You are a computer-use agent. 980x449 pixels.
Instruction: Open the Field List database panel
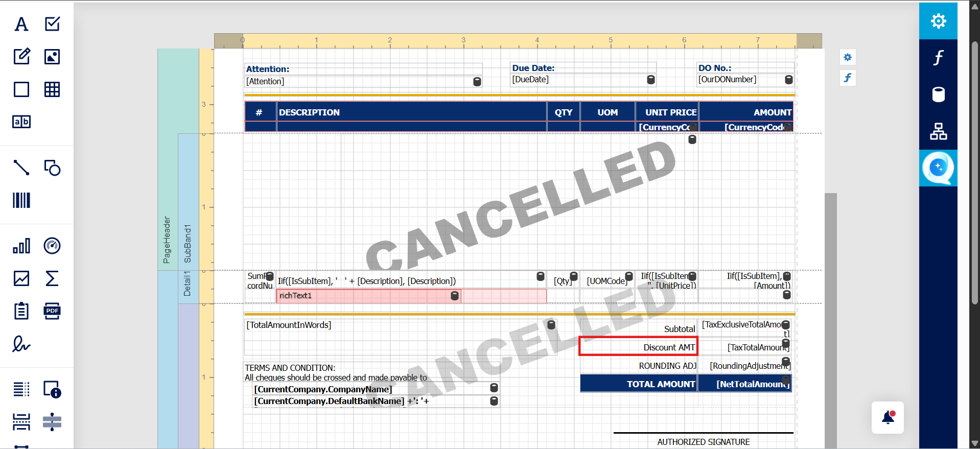(938, 94)
